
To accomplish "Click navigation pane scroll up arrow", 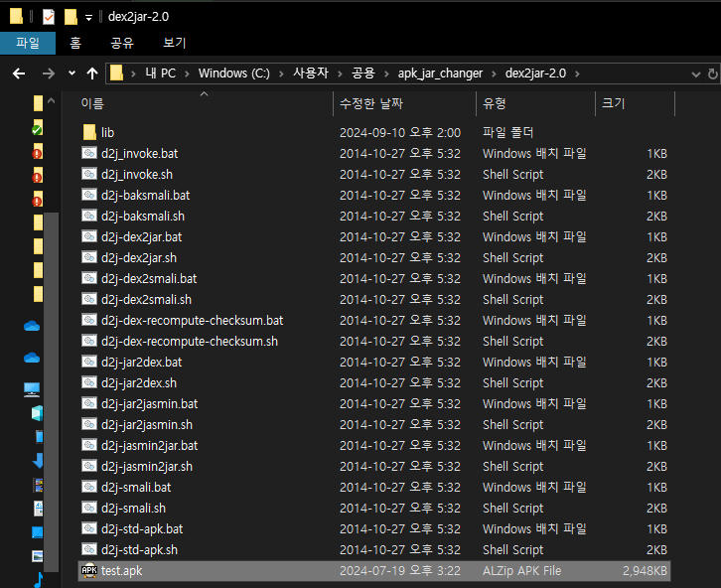I will pyautogui.click(x=51, y=100).
